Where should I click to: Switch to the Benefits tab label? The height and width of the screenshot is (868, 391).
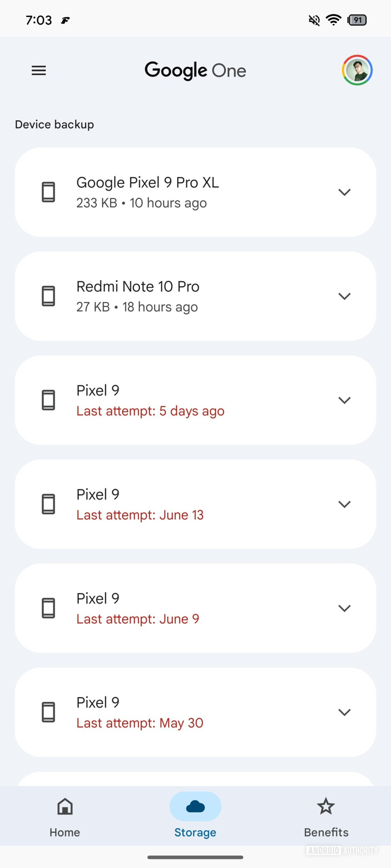click(326, 832)
